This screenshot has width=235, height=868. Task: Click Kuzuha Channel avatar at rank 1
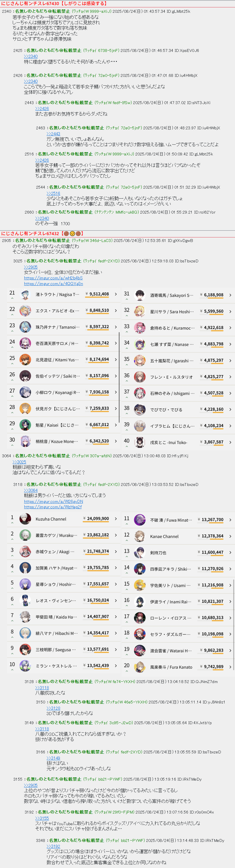click(x=25, y=519)
